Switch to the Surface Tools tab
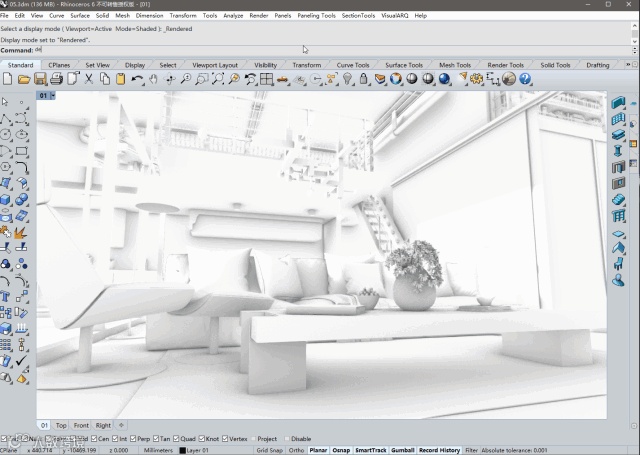The width and height of the screenshot is (640, 455). tap(403, 65)
